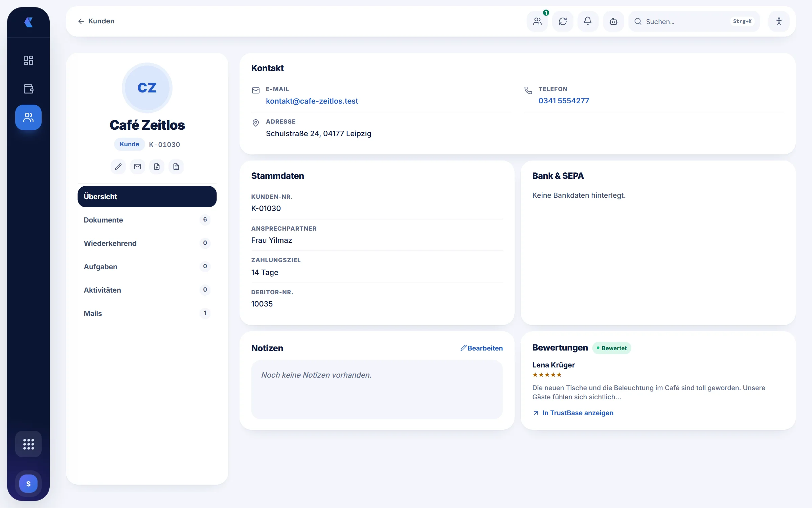Open notifications bell icon
The image size is (812, 508).
pos(588,21)
